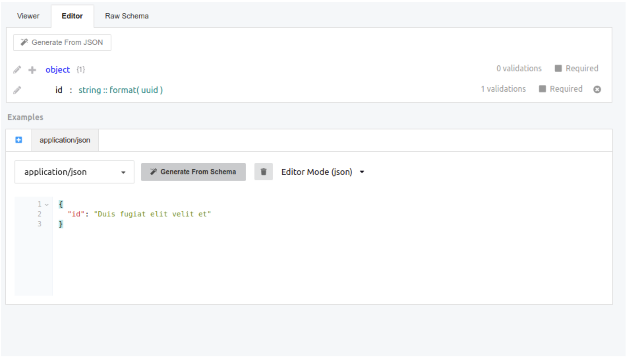644x363 pixels.
Task: Click the Generate From JSON button
Action: tap(62, 42)
